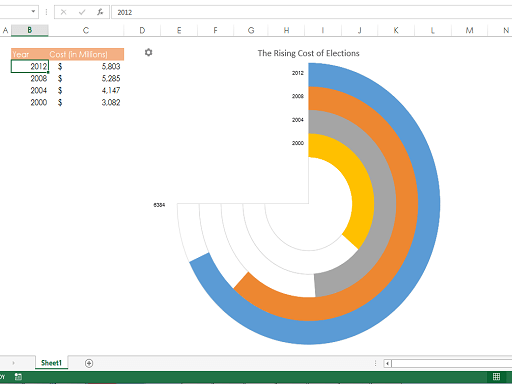Click the sheet navigation arrow
Screen dimensions: 512x384
tap(13, 363)
